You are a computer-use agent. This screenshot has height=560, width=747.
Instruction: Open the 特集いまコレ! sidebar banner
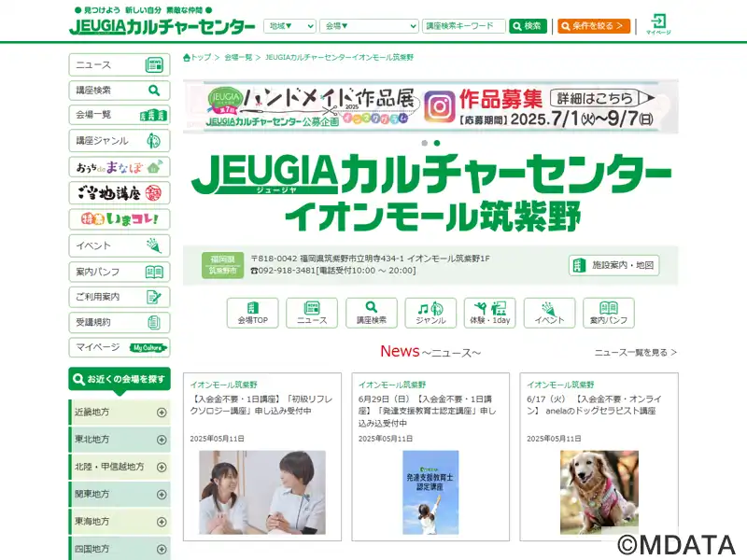[120, 219]
